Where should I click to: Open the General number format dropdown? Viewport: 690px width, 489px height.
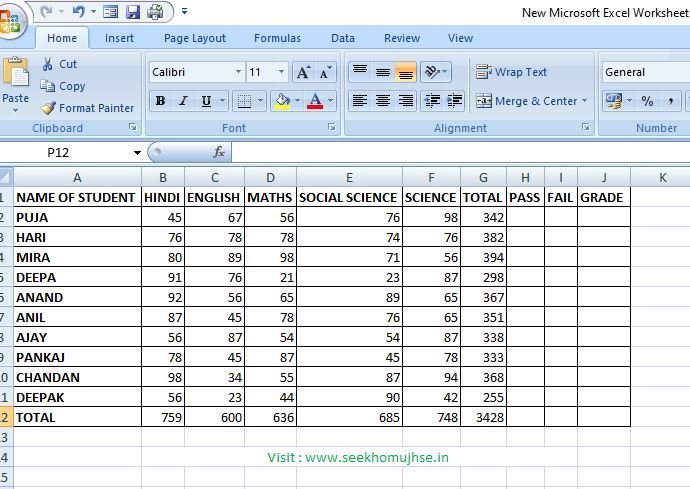(645, 72)
